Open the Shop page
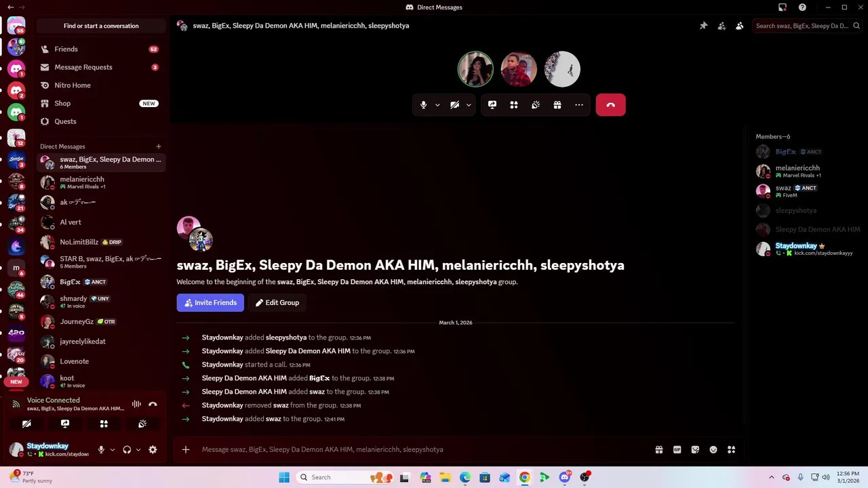Image resolution: width=868 pixels, height=488 pixels. 100,104
